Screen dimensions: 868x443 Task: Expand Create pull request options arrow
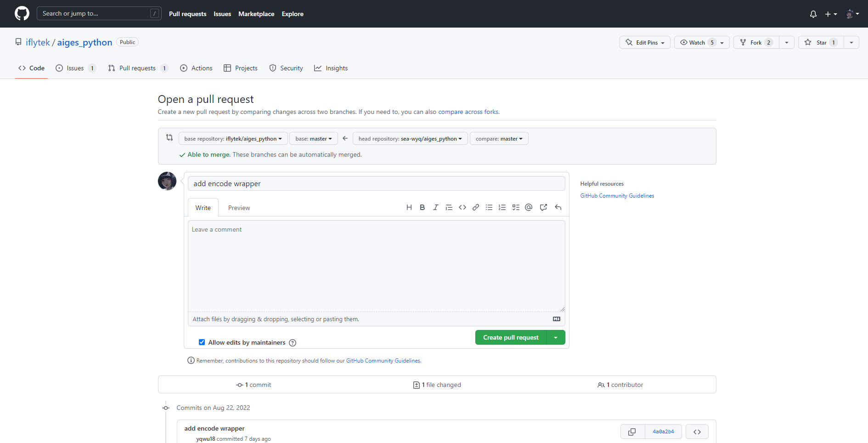pos(556,337)
